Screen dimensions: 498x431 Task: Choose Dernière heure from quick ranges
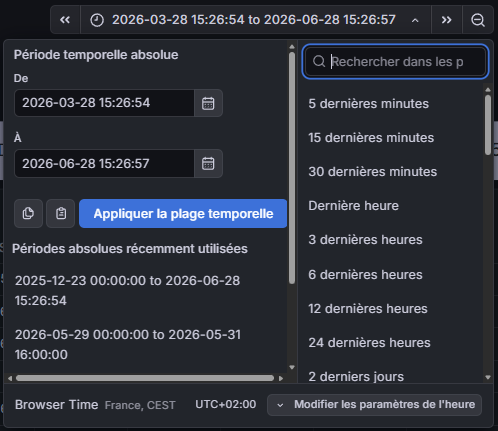[x=353, y=206]
